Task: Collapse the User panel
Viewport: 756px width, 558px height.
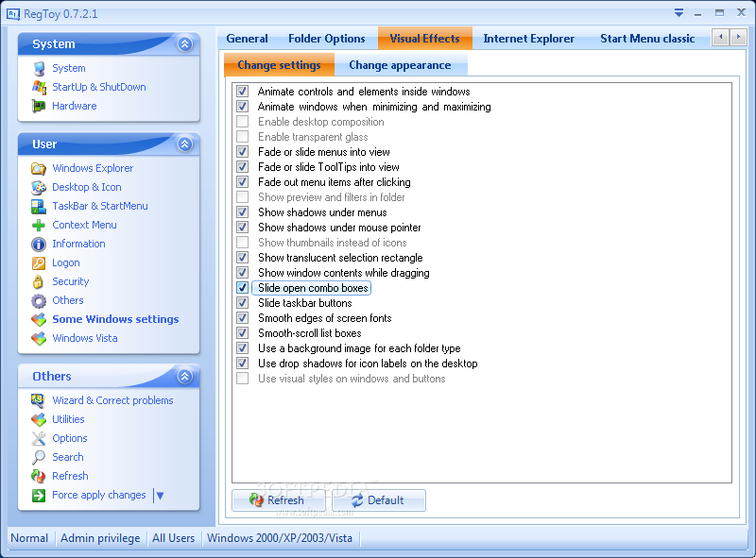Action: (185, 144)
